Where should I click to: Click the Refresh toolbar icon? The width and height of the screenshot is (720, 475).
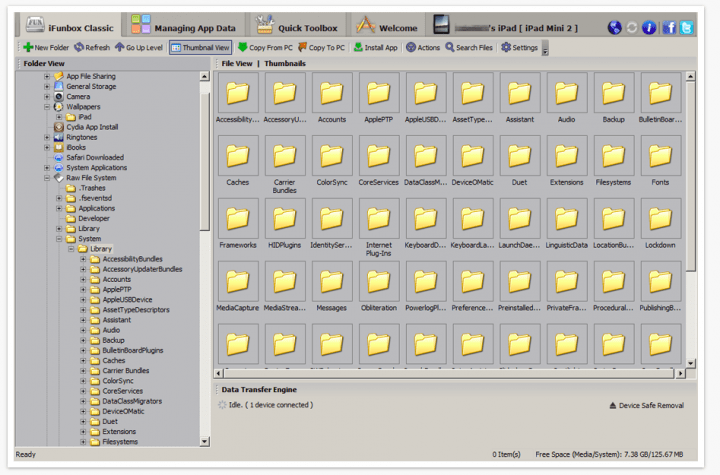[x=79, y=47]
